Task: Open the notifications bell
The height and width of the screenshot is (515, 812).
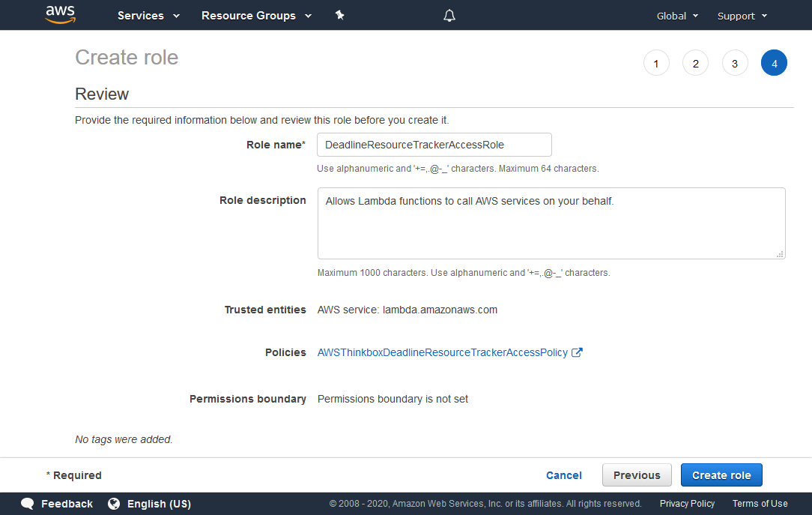Action: 449,16
